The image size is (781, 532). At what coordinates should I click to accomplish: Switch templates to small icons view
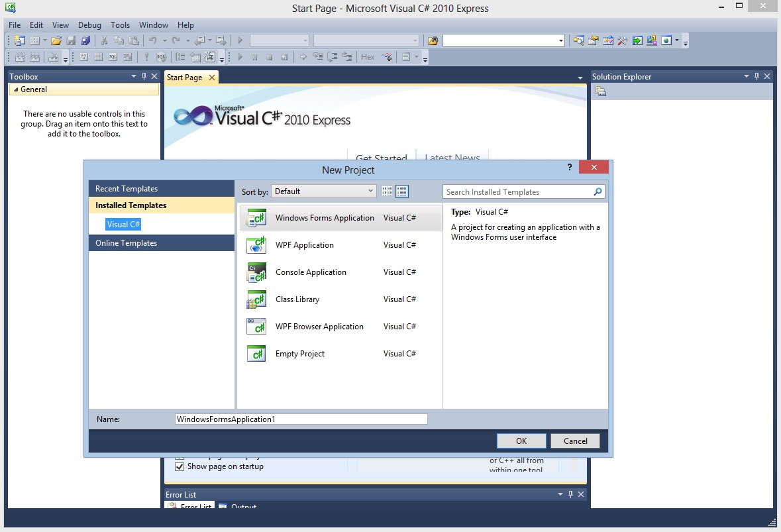pyautogui.click(x=387, y=191)
